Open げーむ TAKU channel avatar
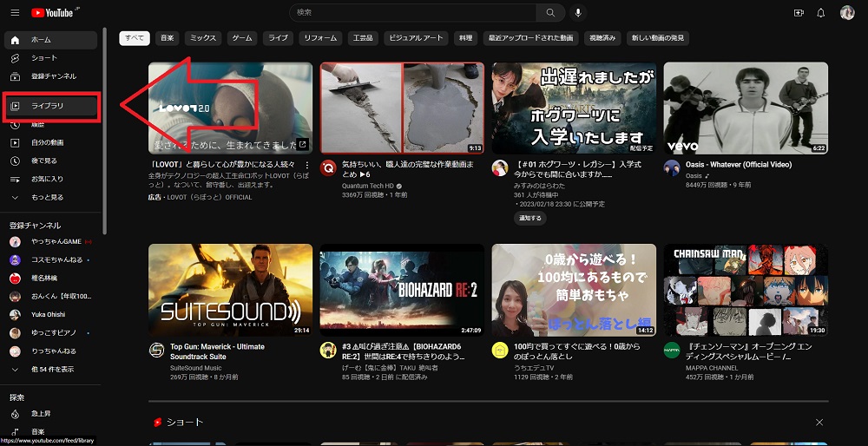This screenshot has width=868, height=446. point(328,350)
